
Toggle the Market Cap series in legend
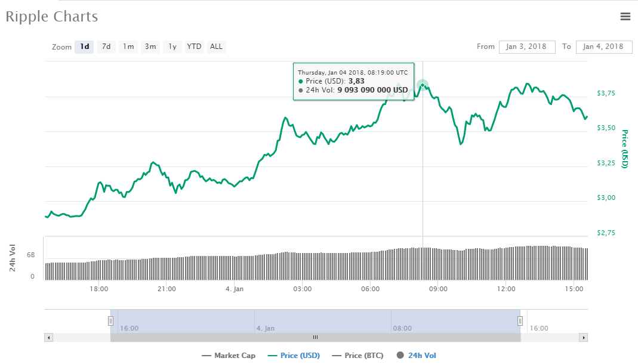pos(229,356)
